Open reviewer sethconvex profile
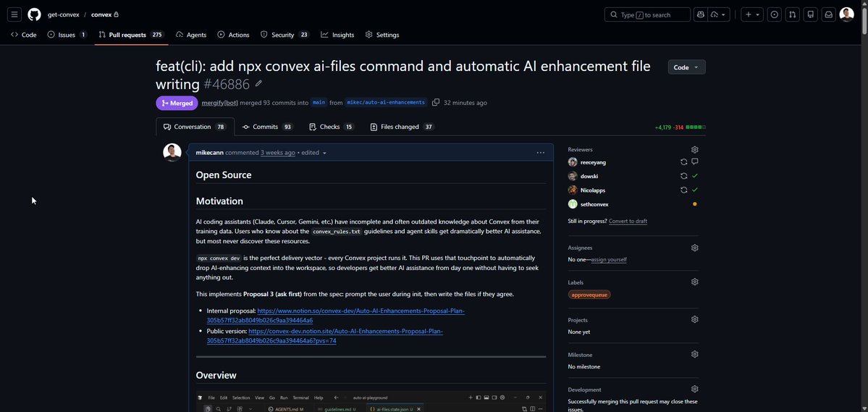The height and width of the screenshot is (412, 868). coord(594,204)
